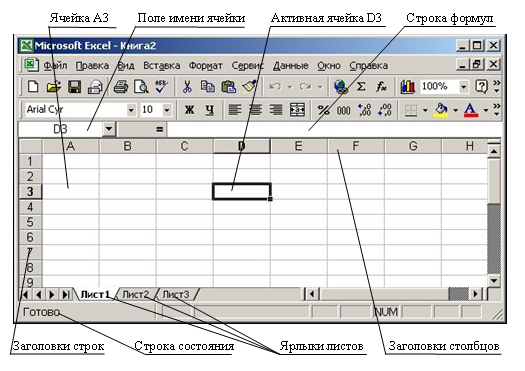Screen dimensions: 525x371
Task: Apply yellow fill color bucket
Action: [x=441, y=110]
